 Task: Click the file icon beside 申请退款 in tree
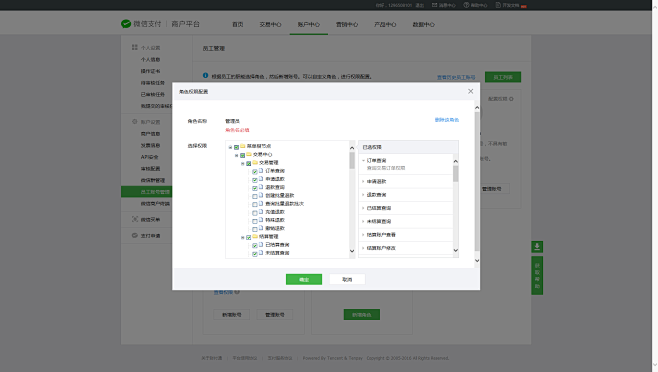(261, 179)
